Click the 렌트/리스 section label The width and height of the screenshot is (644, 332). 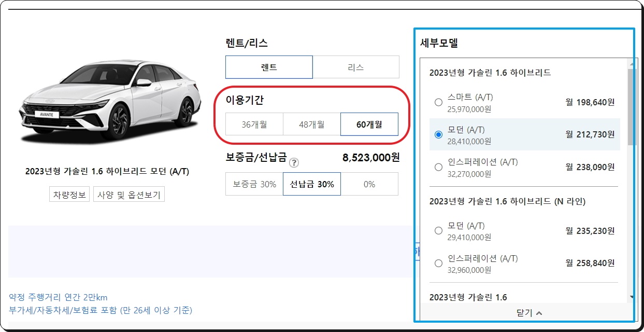247,43
